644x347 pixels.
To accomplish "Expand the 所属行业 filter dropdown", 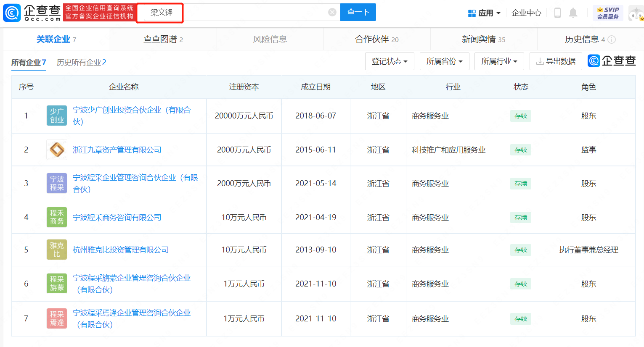I will (x=499, y=61).
